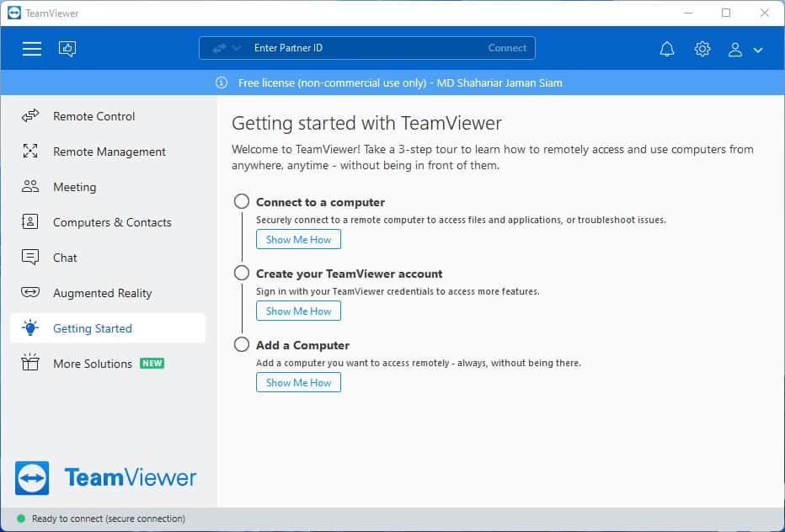Select the Create your TeamViewer account circle
Screen dimensions: 785x532
coord(241,274)
